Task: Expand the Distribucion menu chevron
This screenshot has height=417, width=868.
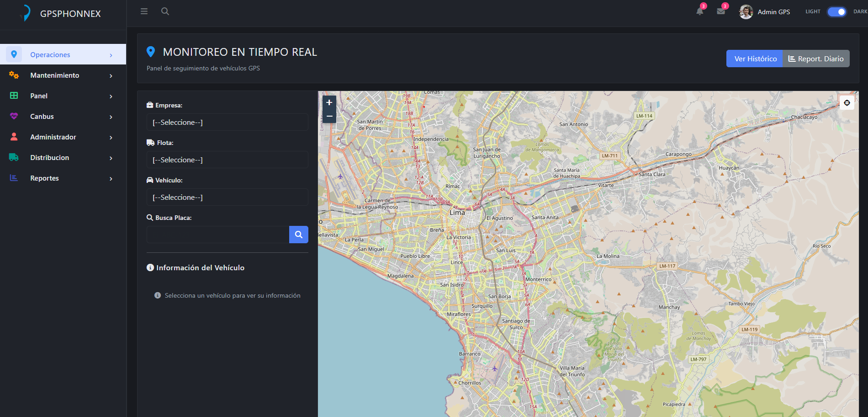Action: pos(111,158)
